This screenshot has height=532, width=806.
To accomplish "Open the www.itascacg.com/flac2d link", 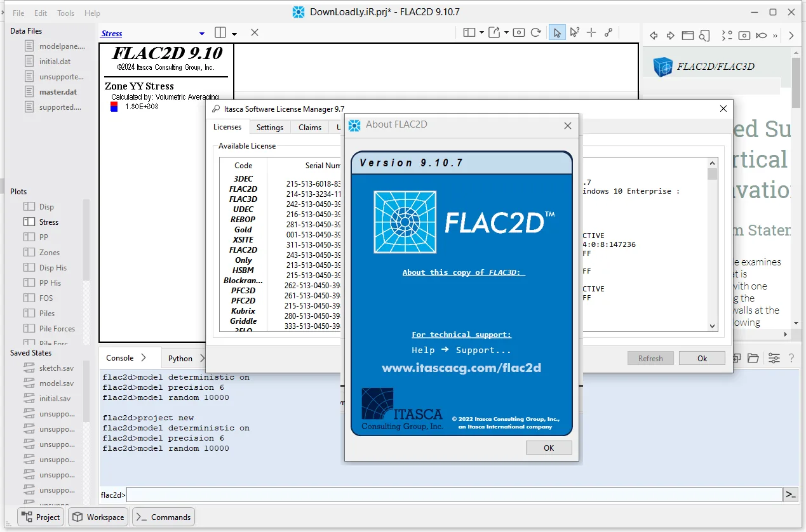I will pos(462,368).
